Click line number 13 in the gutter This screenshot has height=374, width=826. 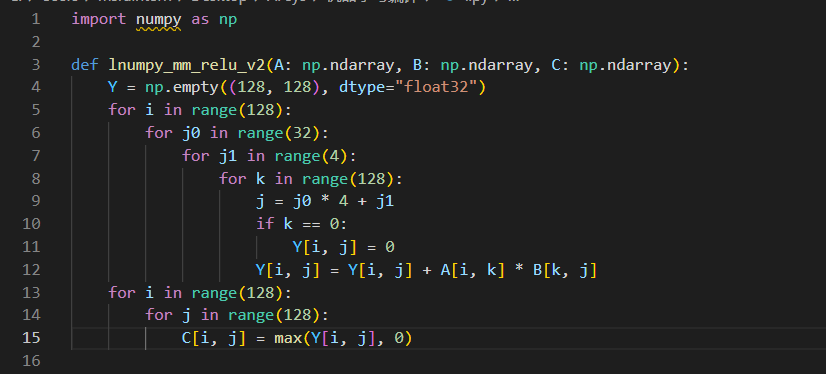[x=31, y=292]
